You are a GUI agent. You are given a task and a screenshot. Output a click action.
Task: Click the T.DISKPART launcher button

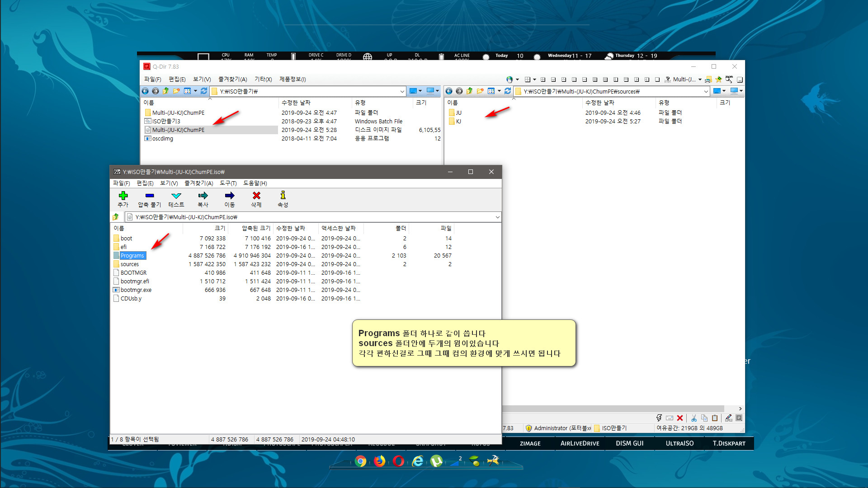pos(729,443)
